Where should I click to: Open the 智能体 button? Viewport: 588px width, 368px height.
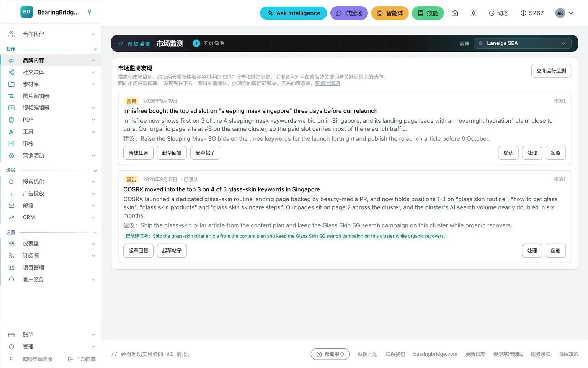(x=390, y=13)
